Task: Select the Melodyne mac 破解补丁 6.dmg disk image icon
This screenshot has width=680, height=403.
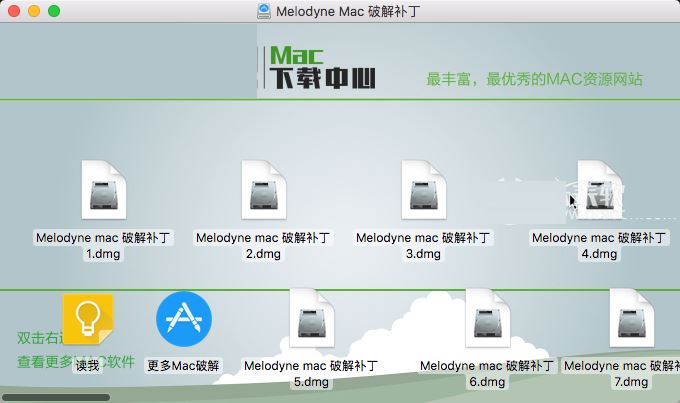Action: pos(488,318)
